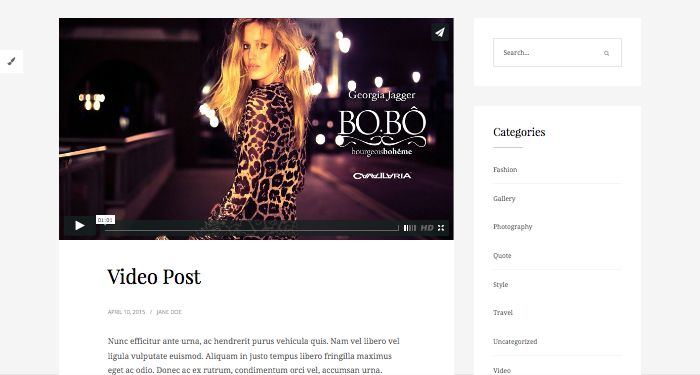Open the Gallery category
The height and width of the screenshot is (375, 700).
coord(504,198)
